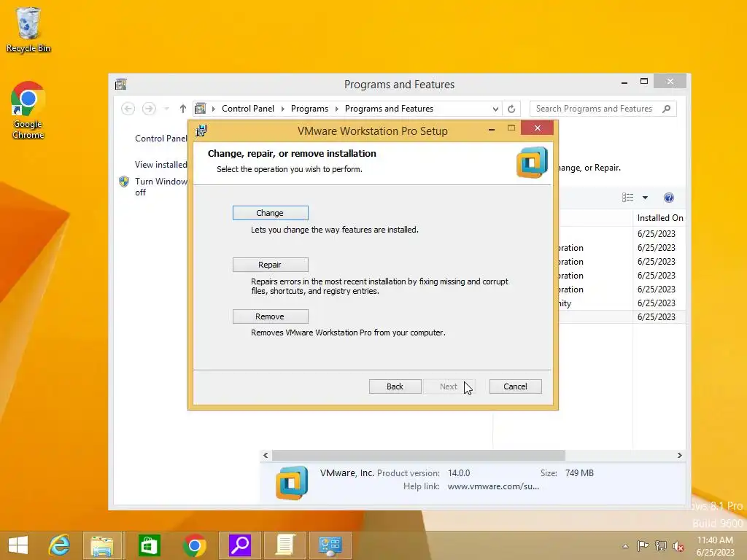Screen dimensions: 747x560
Task: Click the Repair button
Action: pyautogui.click(x=270, y=265)
